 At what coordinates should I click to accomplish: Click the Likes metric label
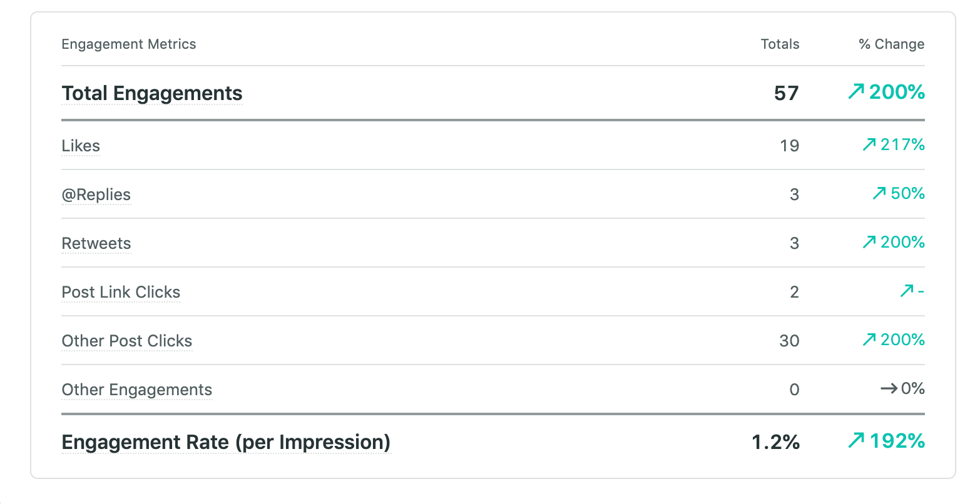coord(81,146)
